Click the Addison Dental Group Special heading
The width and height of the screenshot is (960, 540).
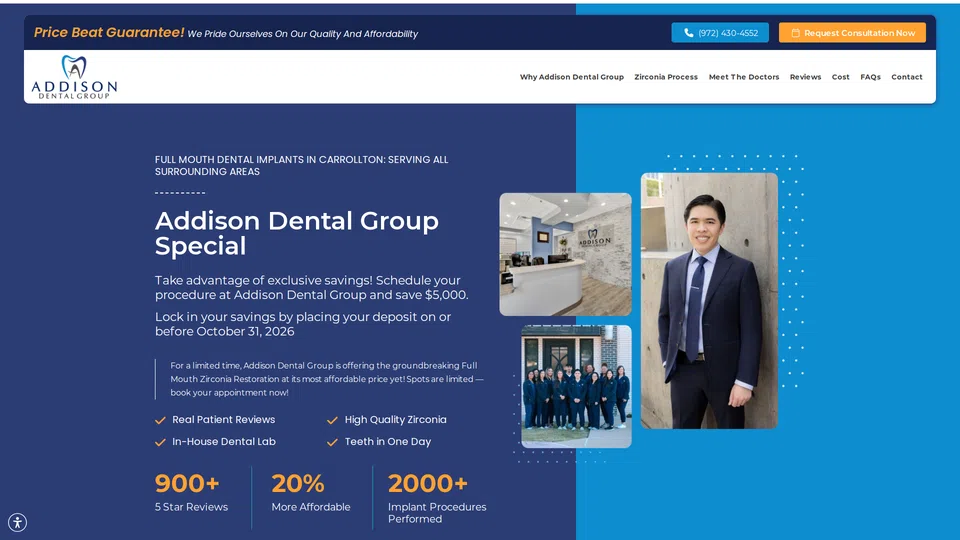pos(297,233)
